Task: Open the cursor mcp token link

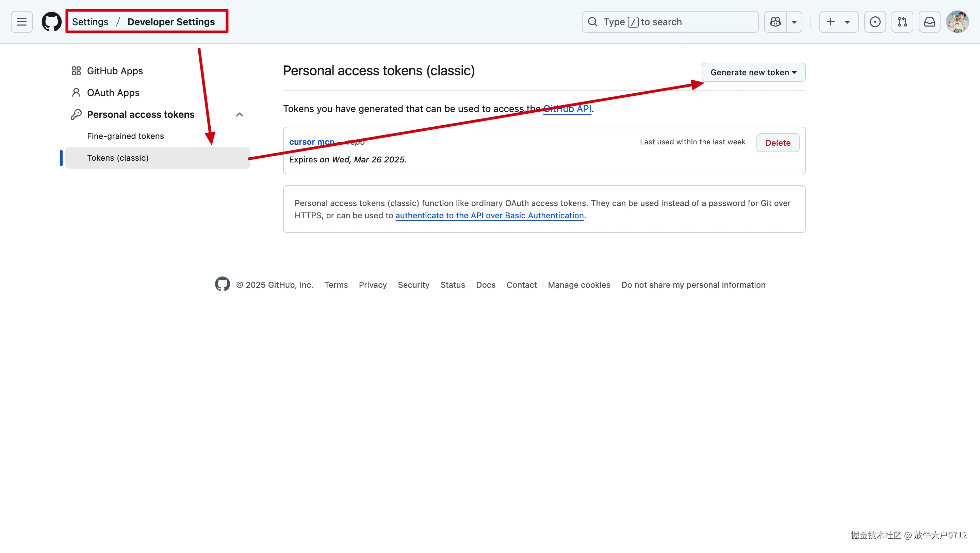Action: click(311, 142)
